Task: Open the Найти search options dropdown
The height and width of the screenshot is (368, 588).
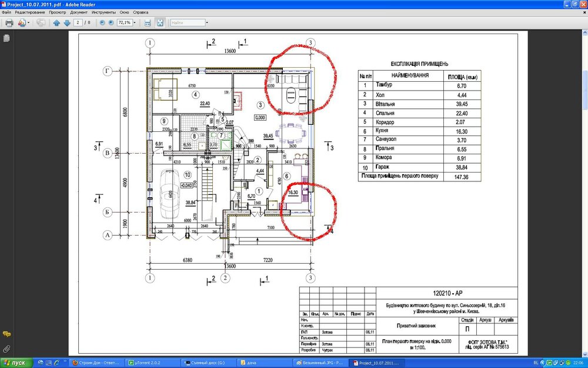Action: coord(207,23)
